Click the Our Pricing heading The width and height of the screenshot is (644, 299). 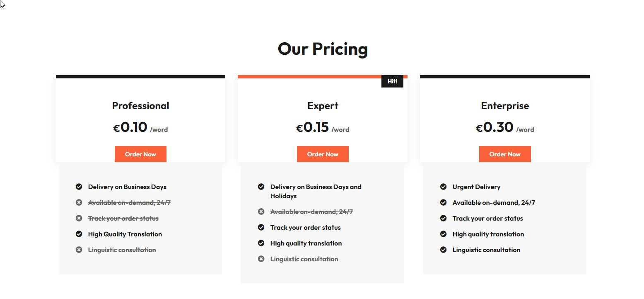[323, 49]
